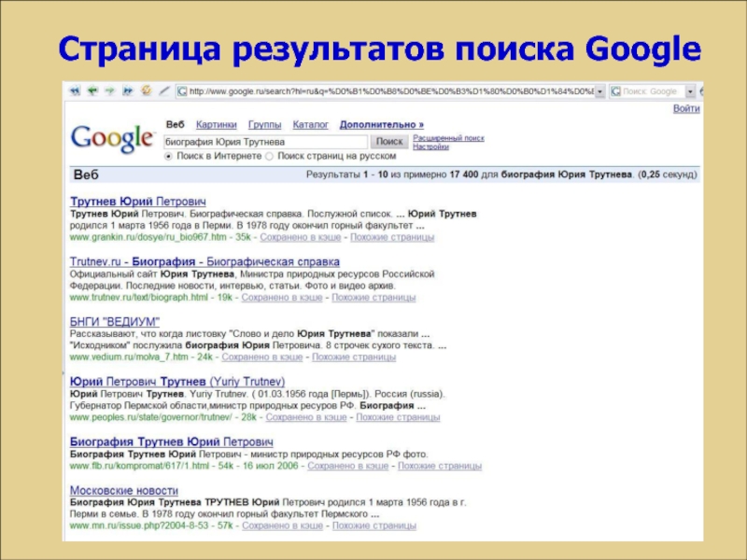
Task: Open 'Сохранено в кэше' for vedium.ru result
Action: pos(262,357)
